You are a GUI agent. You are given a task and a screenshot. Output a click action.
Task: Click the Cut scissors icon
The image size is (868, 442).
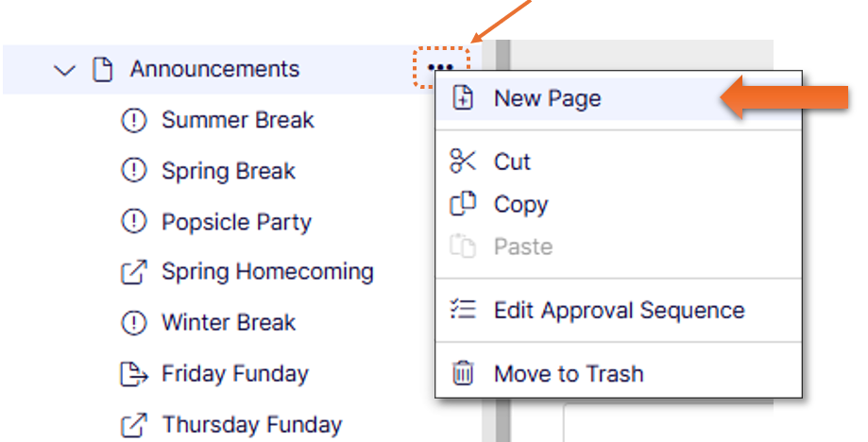click(x=463, y=161)
